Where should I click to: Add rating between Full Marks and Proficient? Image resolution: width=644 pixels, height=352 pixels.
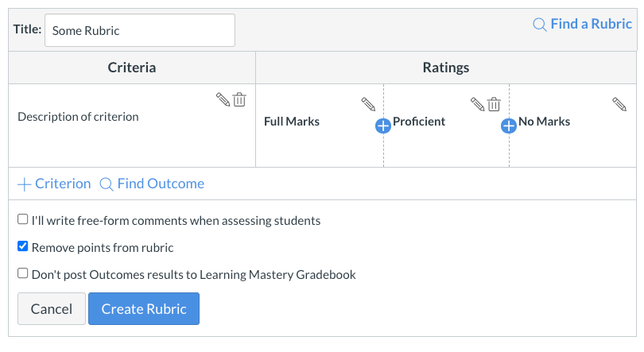[x=382, y=126]
